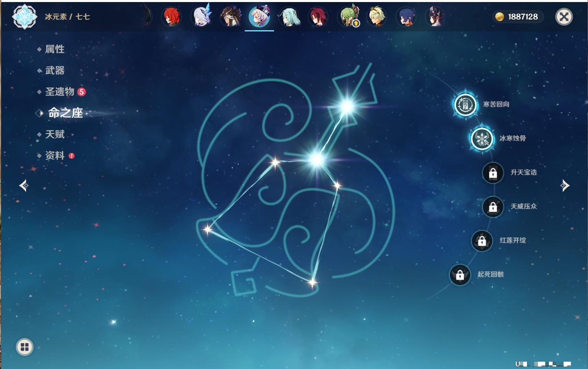The height and width of the screenshot is (369, 588).
Task: Click the Mora amount 1887128
Action: pos(523,17)
